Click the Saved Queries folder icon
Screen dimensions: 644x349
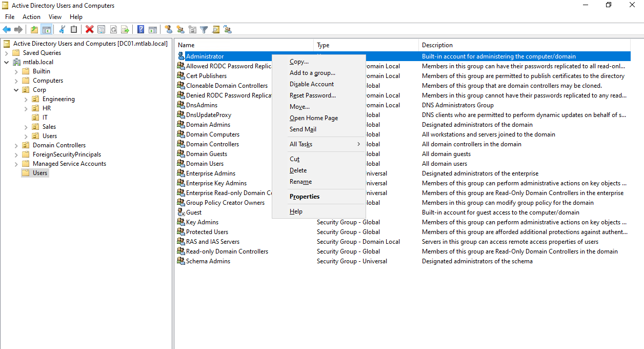coord(16,53)
